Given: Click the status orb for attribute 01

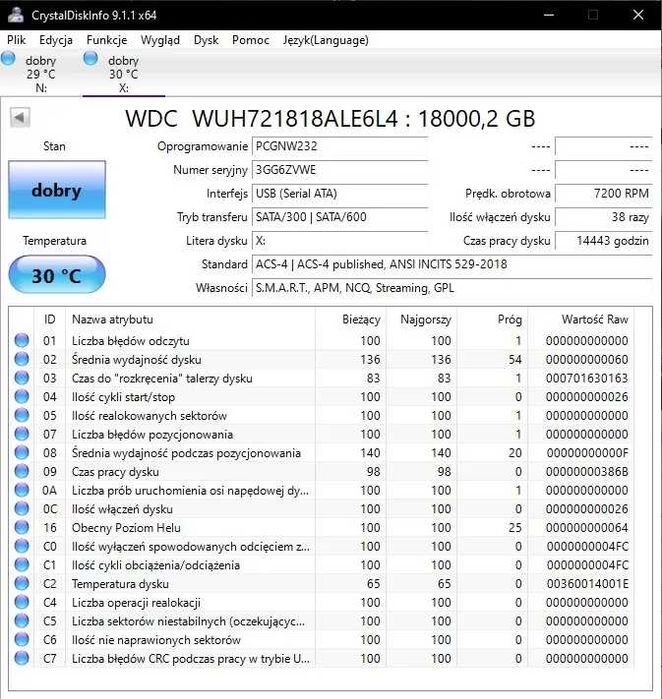Looking at the screenshot, I should (x=21, y=340).
